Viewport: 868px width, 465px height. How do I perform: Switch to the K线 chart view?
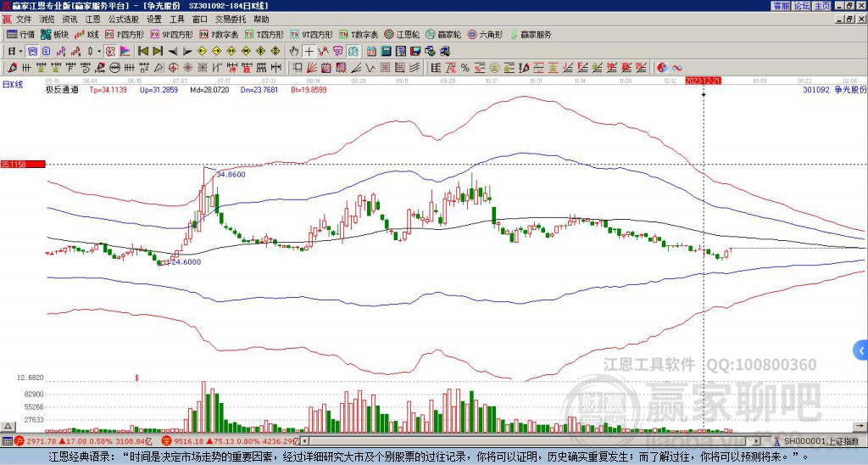pos(86,34)
